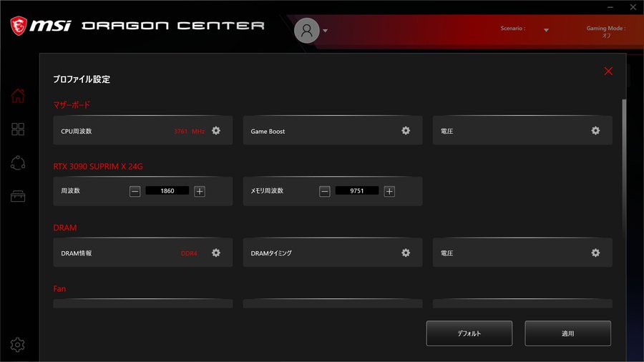Image resolution: width=644 pixels, height=362 pixels.
Task: Decrease メモリ周波数 with minus button
Action: pos(324,191)
